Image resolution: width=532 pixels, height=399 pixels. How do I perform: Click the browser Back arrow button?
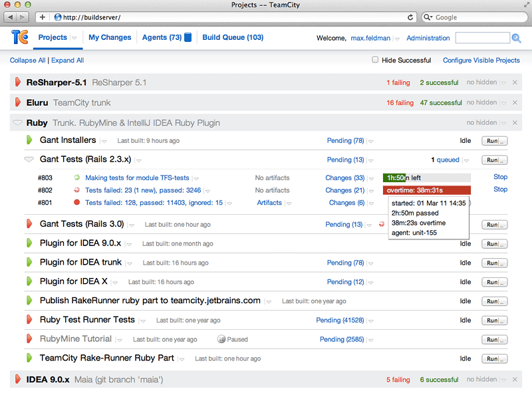click(x=11, y=17)
